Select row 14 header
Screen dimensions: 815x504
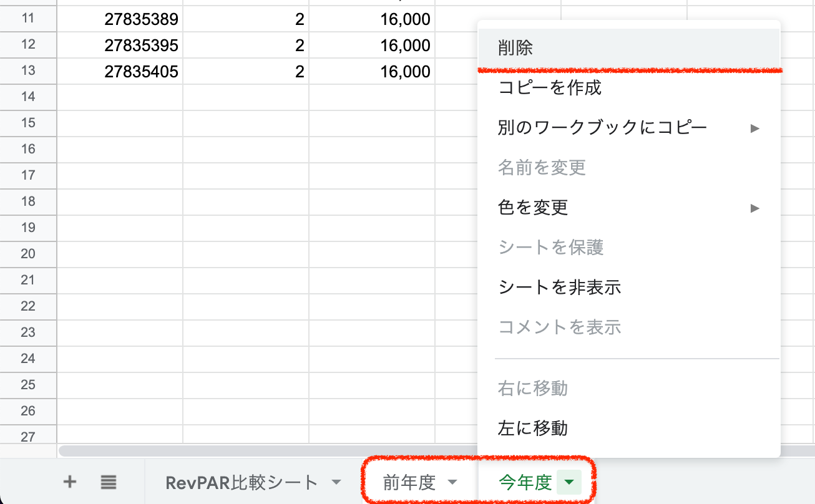pos(28,97)
